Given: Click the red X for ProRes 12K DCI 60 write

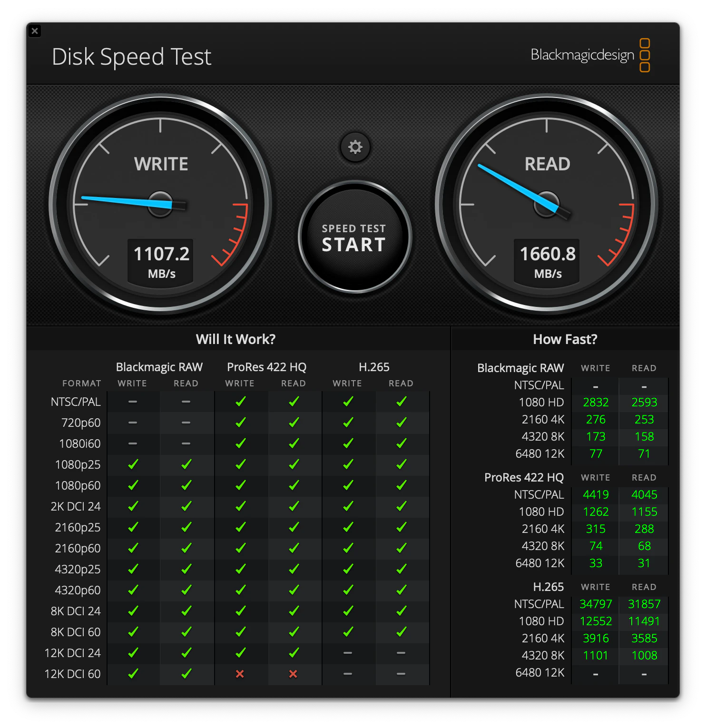Looking at the screenshot, I should point(240,674).
